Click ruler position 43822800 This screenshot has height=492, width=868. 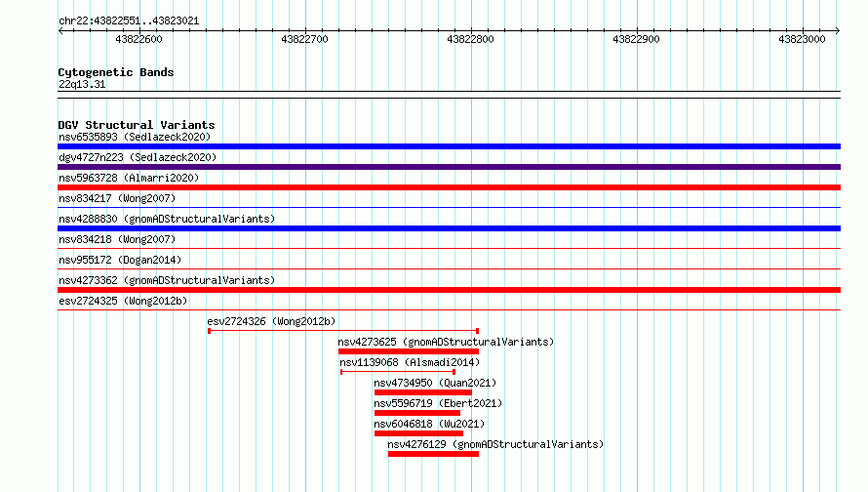(470, 39)
